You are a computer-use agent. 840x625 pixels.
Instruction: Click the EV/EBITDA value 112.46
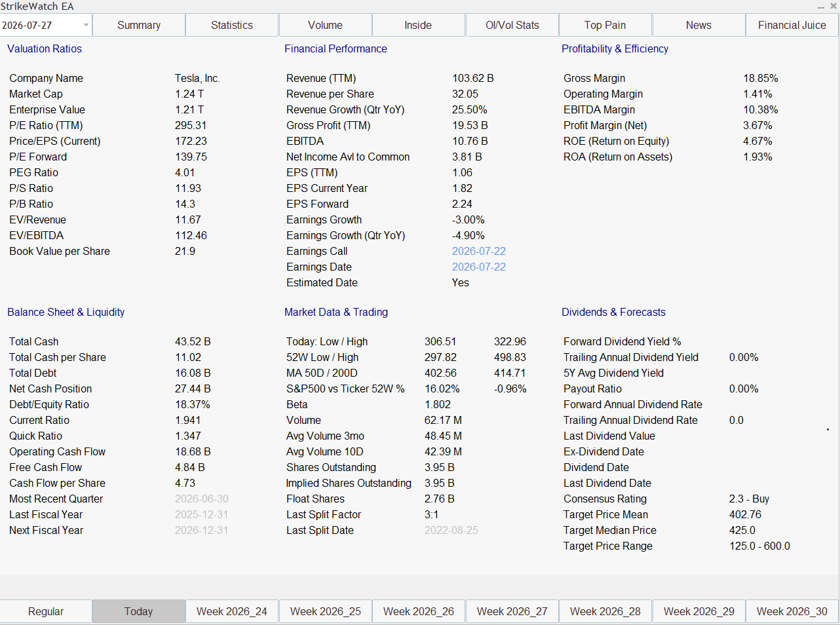(x=191, y=236)
